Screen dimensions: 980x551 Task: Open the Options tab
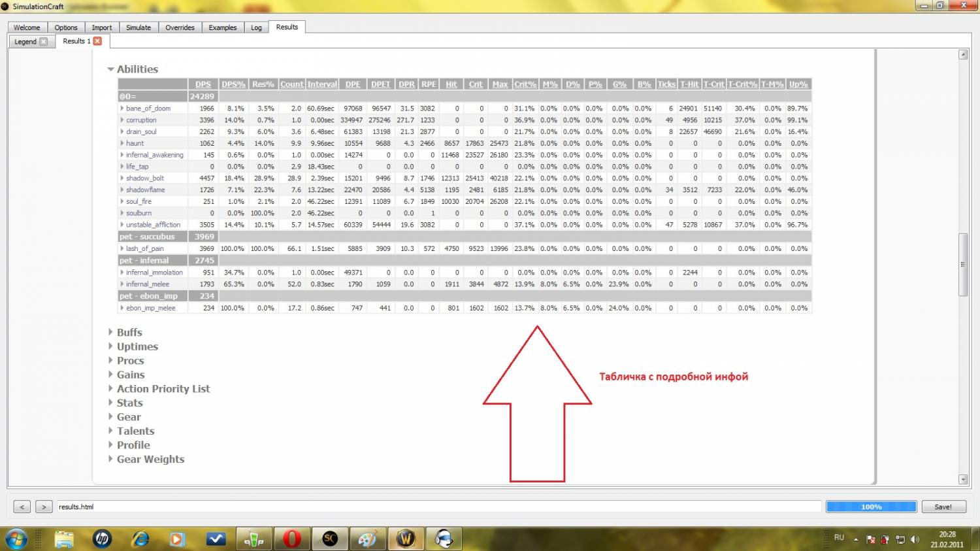pos(66,27)
